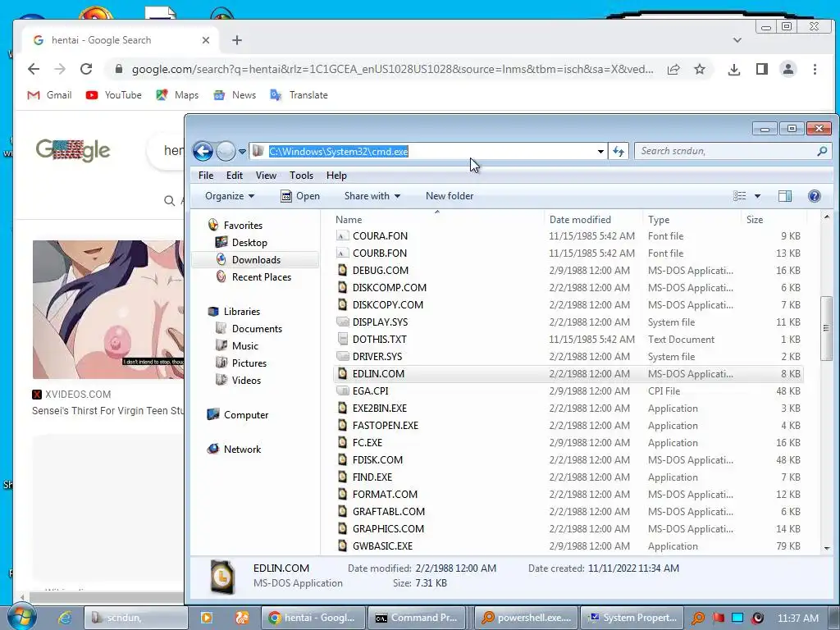
Task: Open the Chrome profile avatar
Action: point(788,69)
